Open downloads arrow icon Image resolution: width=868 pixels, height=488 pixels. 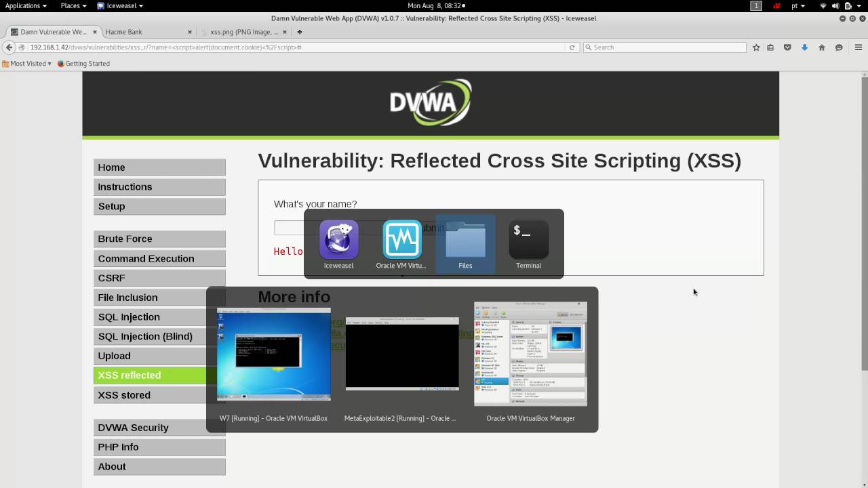[804, 47]
